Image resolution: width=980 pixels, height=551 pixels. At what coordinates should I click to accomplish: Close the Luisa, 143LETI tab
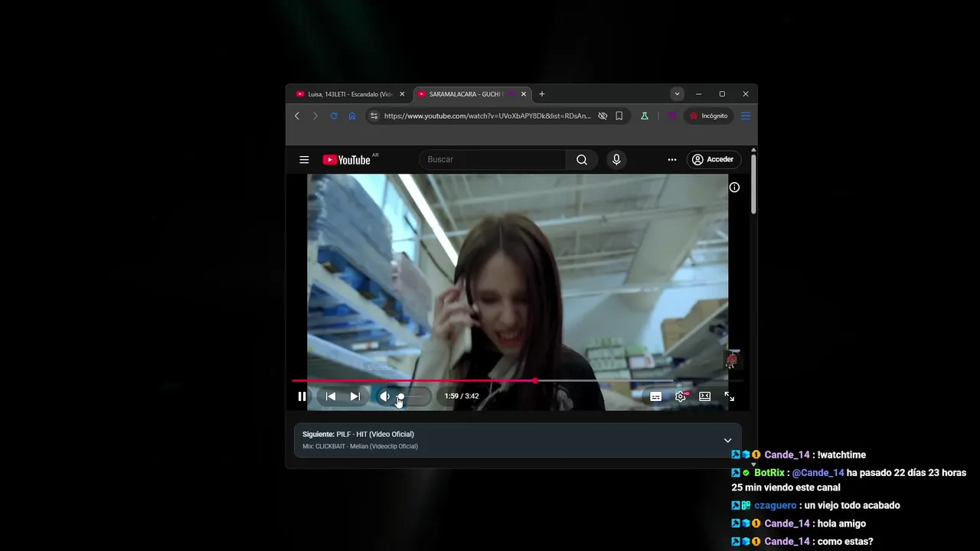click(x=402, y=94)
